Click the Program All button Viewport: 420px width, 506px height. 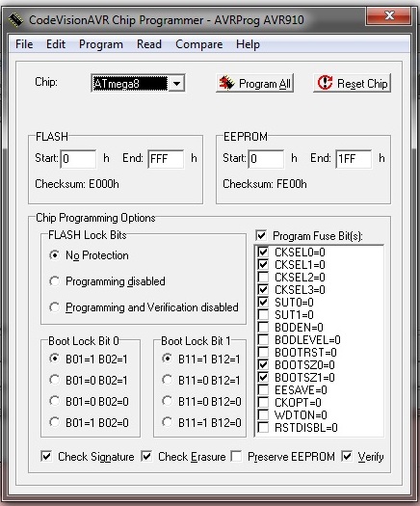[x=254, y=84]
